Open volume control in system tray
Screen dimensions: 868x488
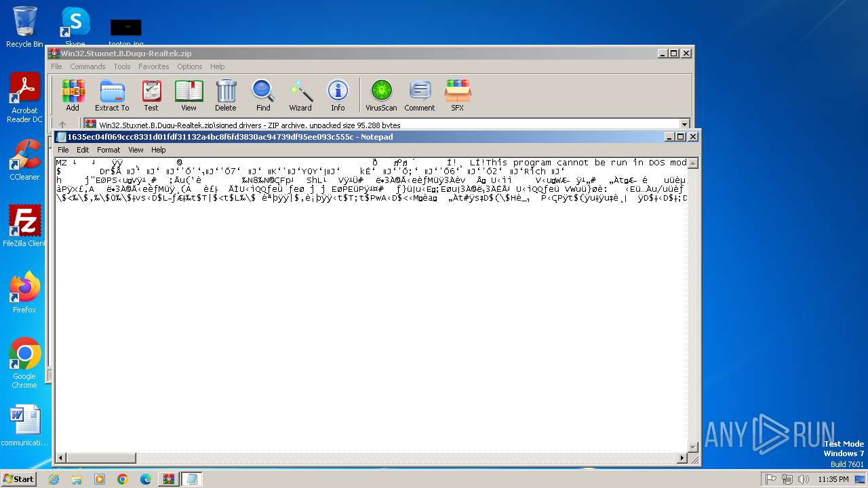(x=804, y=479)
